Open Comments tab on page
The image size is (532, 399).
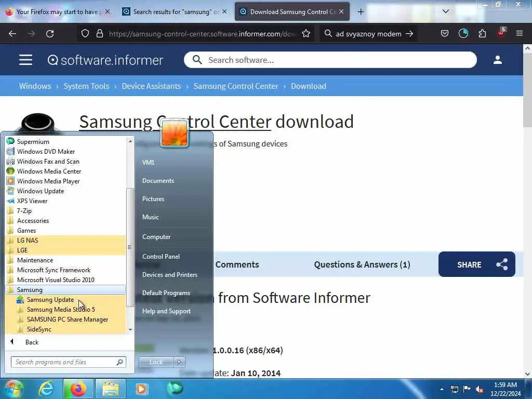[237, 264]
